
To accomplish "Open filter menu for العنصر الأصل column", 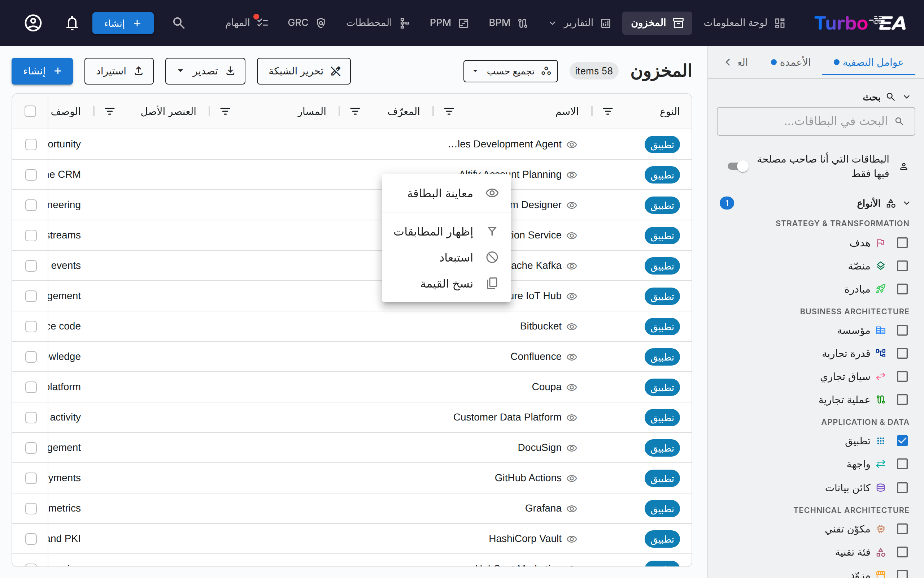I will 110,111.
